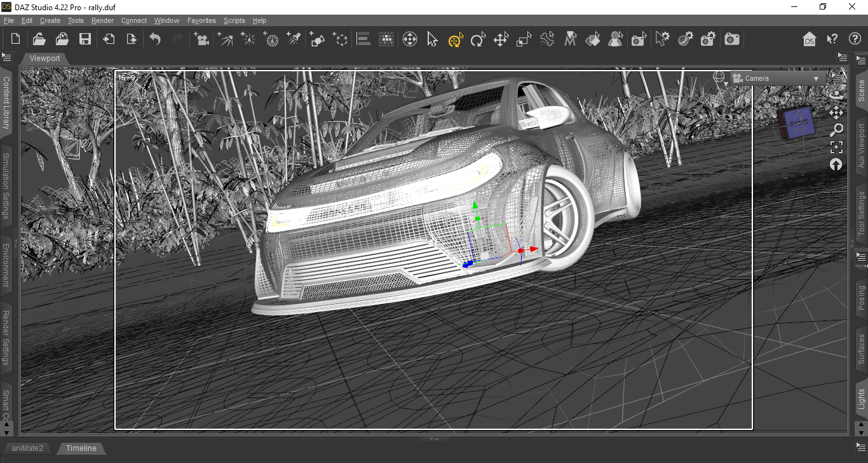Open the Scene side tab
The width and height of the screenshot is (868, 463).
point(862,91)
